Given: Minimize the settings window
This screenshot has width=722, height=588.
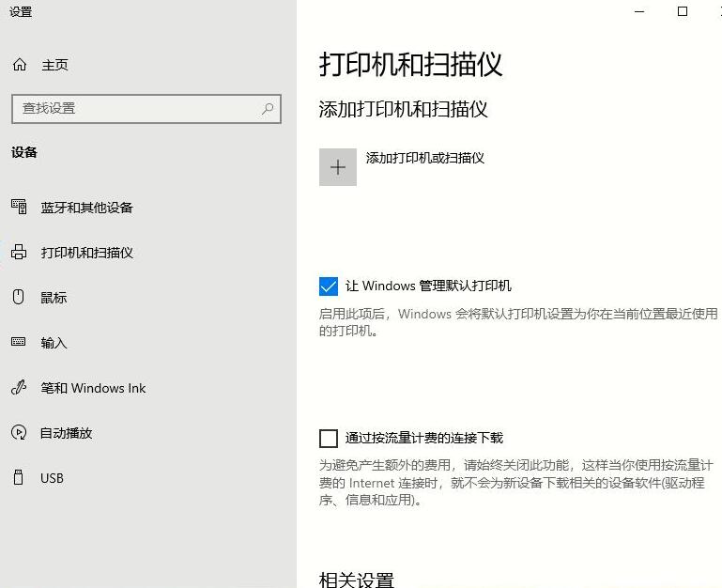Looking at the screenshot, I should [639, 11].
